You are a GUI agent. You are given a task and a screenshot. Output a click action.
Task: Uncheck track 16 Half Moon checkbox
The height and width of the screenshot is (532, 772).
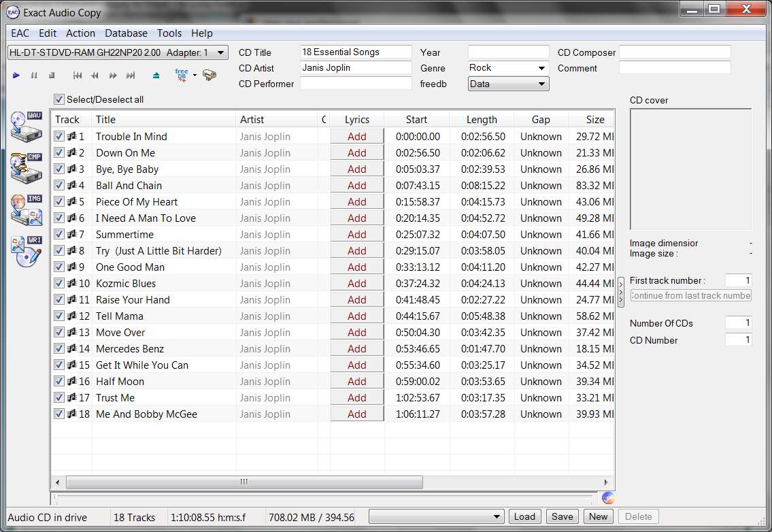pos(59,381)
